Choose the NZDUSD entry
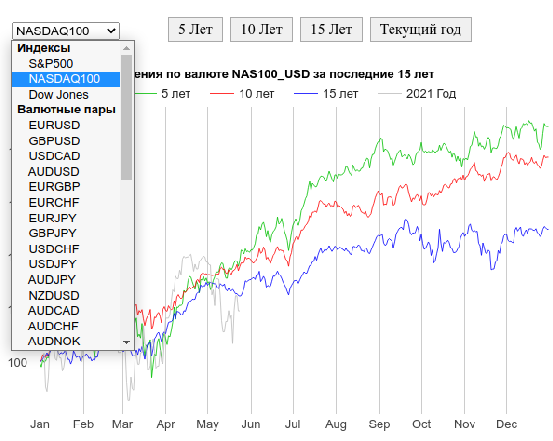 (66, 295)
